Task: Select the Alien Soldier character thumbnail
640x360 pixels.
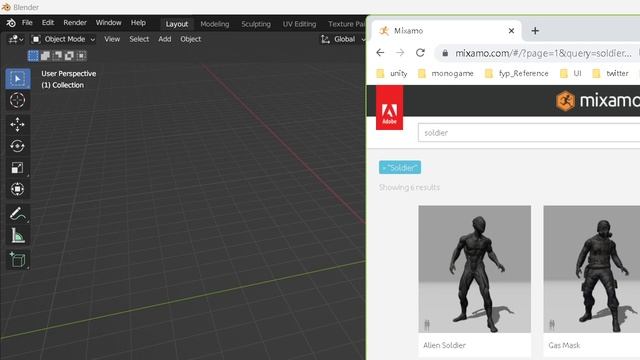Action: point(475,269)
